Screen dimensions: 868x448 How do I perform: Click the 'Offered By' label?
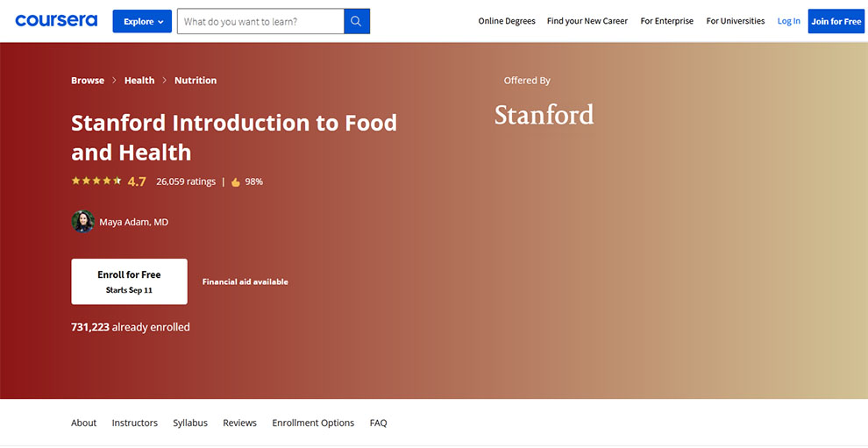click(x=527, y=81)
